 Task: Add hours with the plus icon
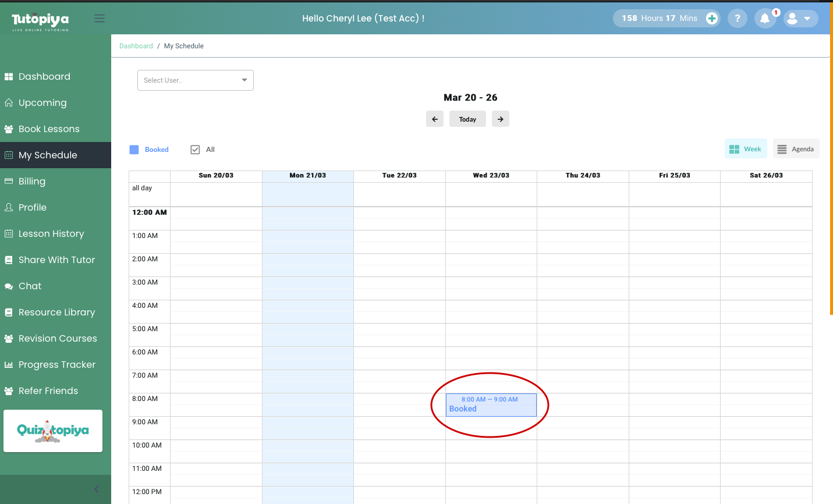(x=711, y=19)
